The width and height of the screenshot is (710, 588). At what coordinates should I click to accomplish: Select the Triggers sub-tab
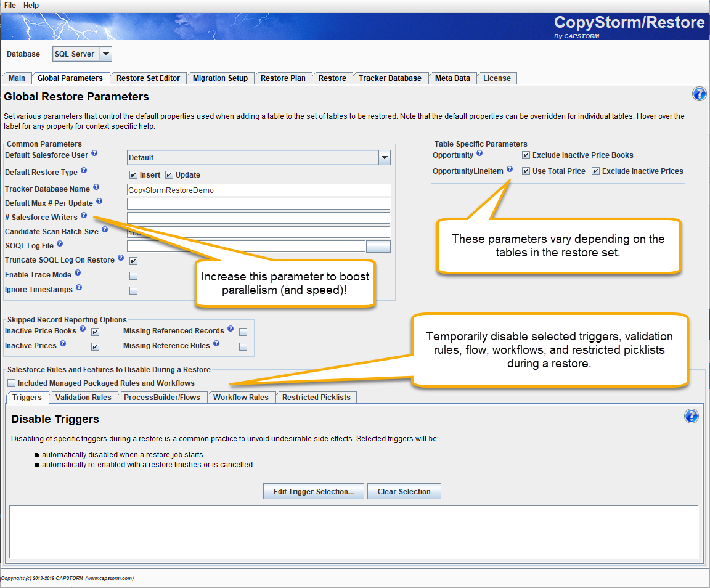tap(27, 398)
